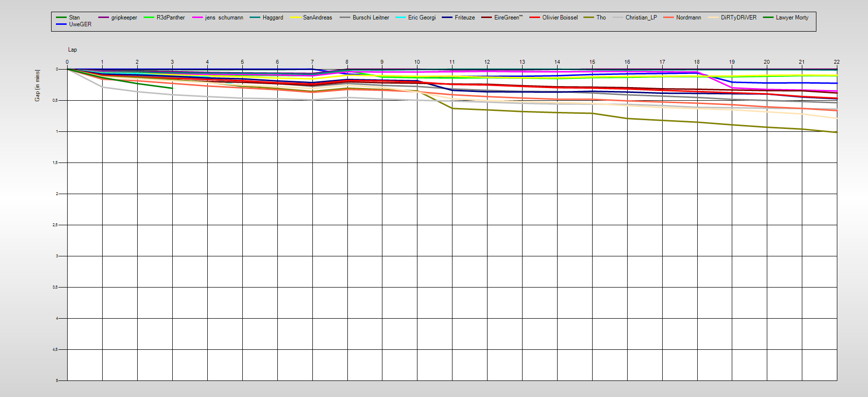Click lap number 11 on the axis
Screen dimensions: 868x397
click(452, 62)
